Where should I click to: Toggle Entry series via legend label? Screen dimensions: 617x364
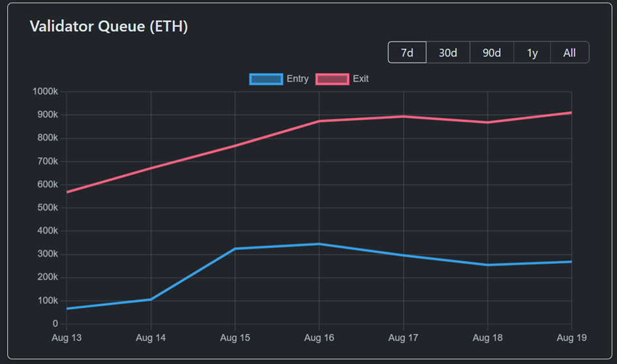point(298,79)
